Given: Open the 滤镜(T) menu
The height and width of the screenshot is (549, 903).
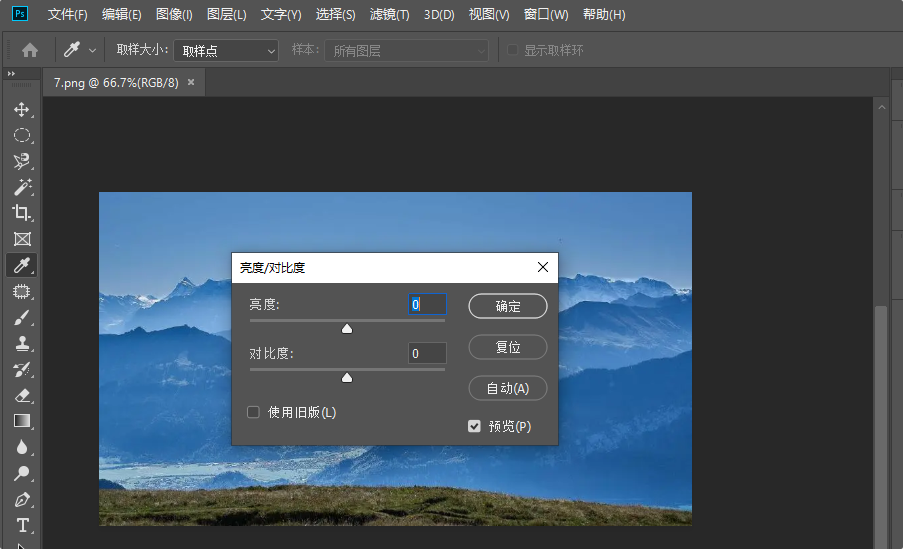Looking at the screenshot, I should [x=389, y=14].
